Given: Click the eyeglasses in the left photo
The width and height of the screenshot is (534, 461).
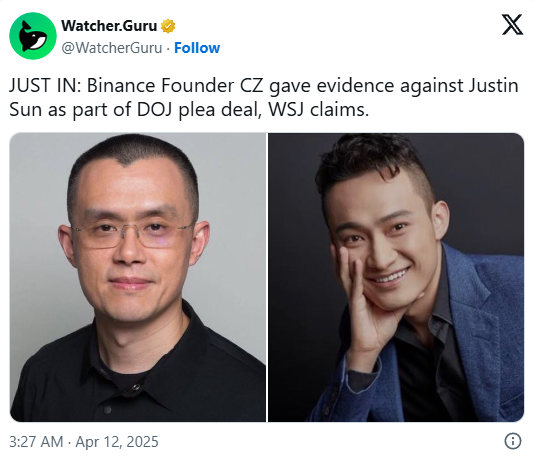Looking at the screenshot, I should tap(131, 235).
